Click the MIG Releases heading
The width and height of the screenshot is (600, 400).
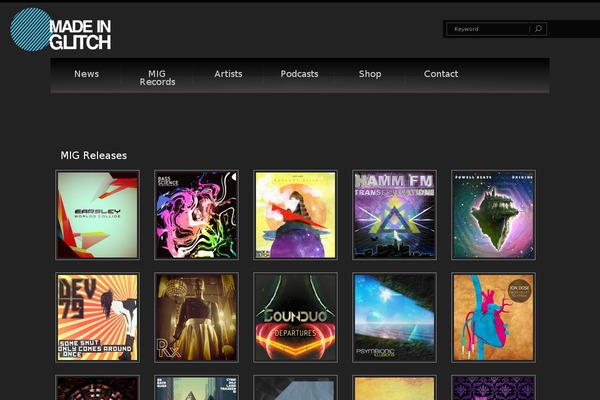click(x=94, y=155)
